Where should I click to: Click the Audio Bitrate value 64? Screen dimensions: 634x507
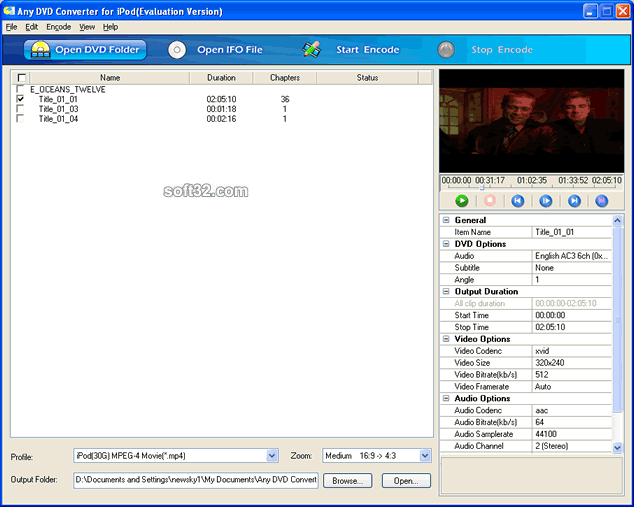tap(572, 422)
